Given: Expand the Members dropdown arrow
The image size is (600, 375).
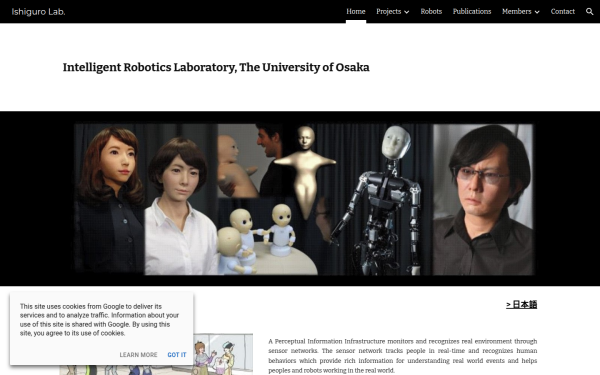Looking at the screenshot, I should 537,12.
